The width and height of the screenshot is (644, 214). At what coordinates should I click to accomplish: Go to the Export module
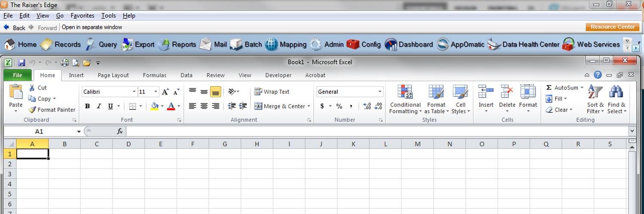(x=137, y=44)
